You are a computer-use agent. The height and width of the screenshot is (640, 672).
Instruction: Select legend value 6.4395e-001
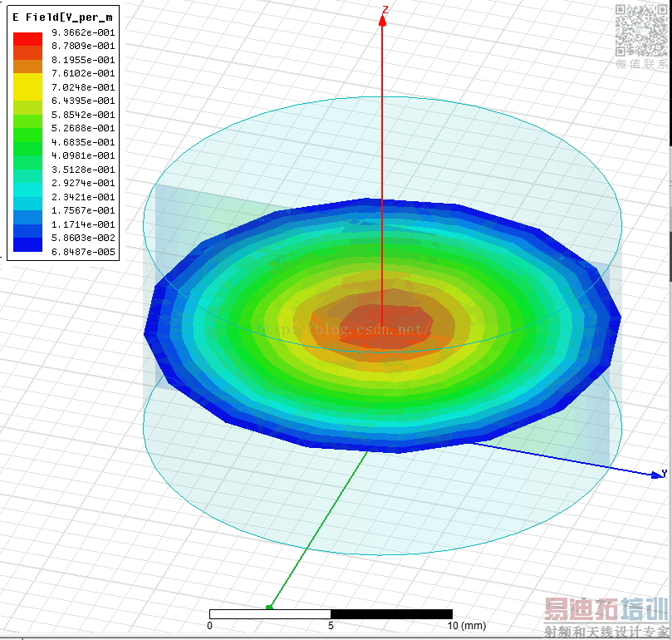(83, 101)
